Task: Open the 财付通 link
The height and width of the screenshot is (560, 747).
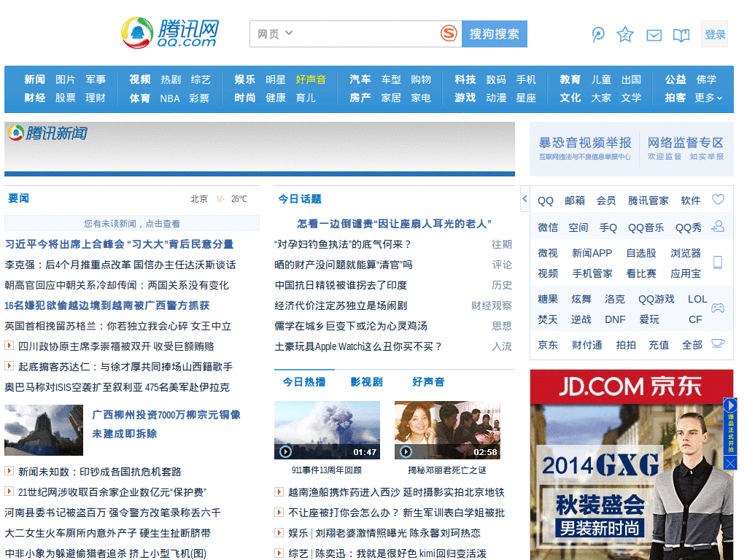Action: (587, 345)
